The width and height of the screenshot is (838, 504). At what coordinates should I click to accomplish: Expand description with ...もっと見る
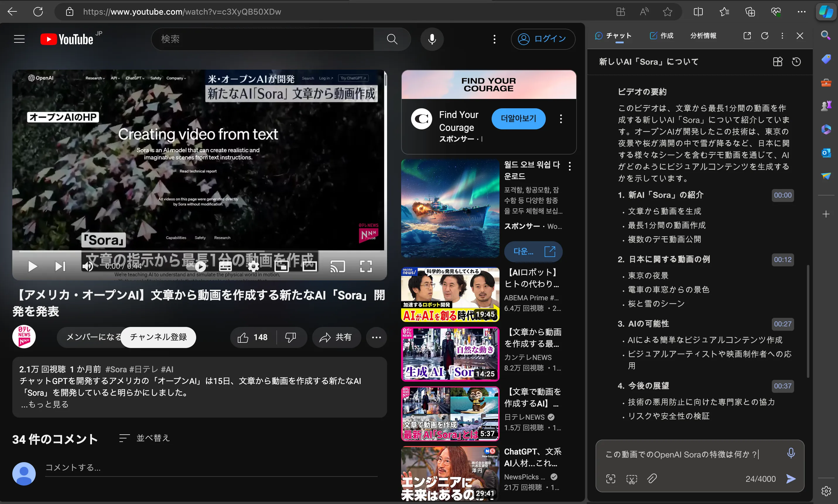45,404
